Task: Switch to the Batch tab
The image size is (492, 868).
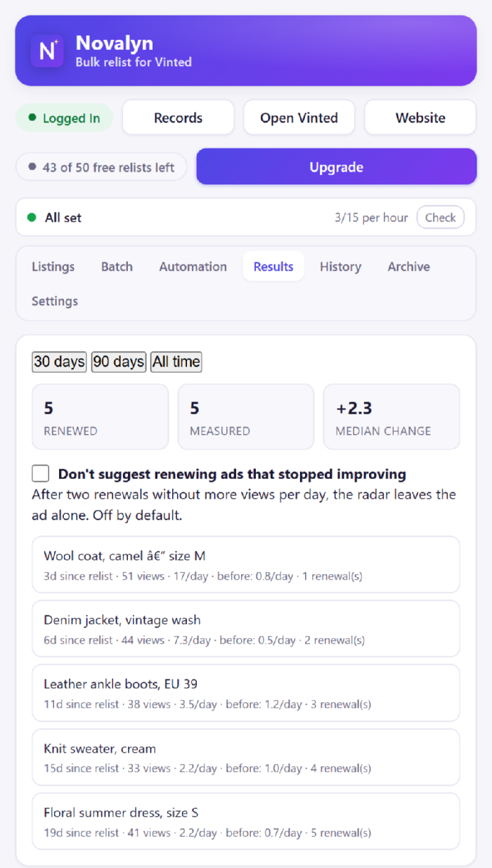Action: (117, 267)
